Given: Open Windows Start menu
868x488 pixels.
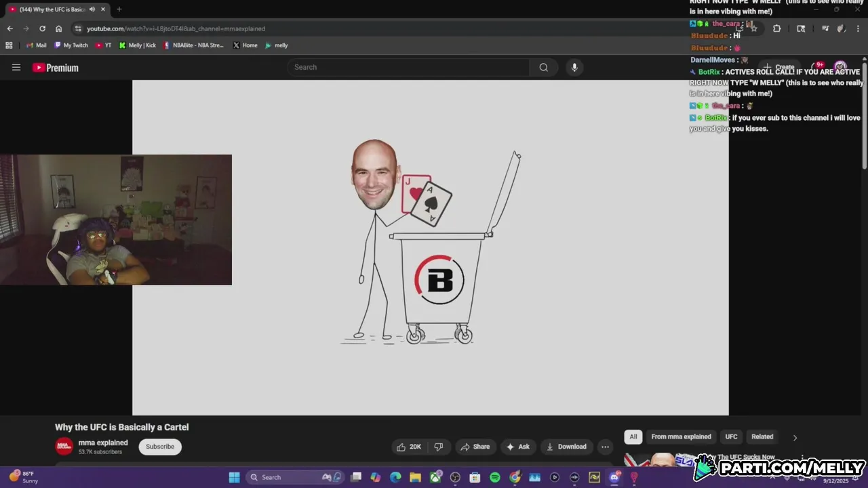Looking at the screenshot, I should coord(234,477).
